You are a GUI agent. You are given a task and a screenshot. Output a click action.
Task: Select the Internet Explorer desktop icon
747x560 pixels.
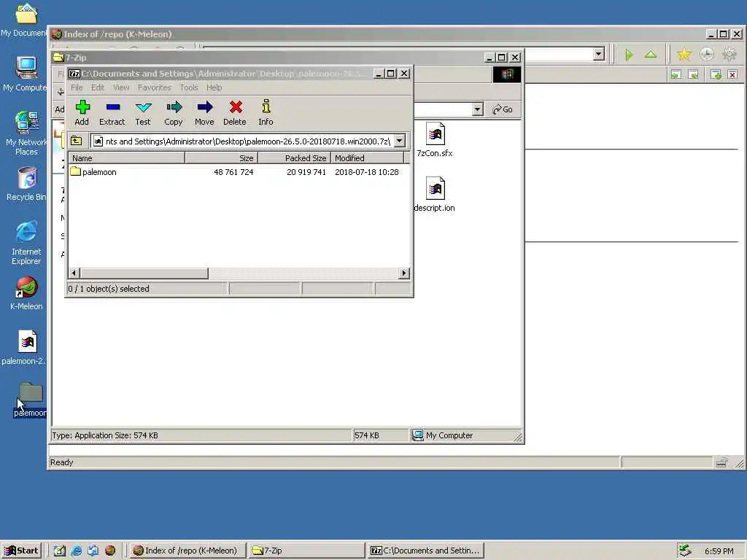point(26,243)
